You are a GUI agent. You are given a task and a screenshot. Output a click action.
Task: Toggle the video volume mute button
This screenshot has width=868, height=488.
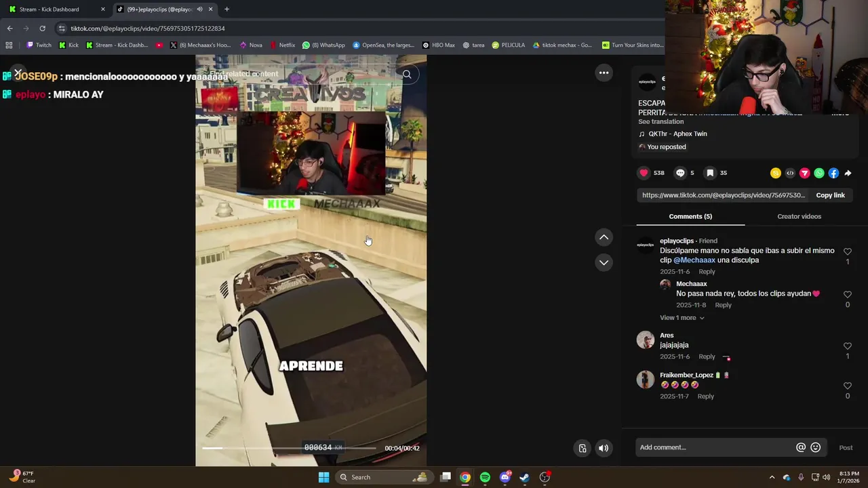[x=604, y=448]
